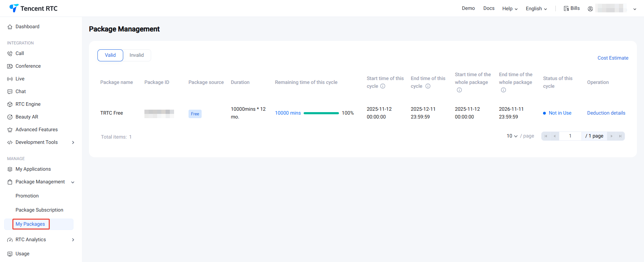Collapse the Package Management menu
644x262 pixels.
[73, 182]
